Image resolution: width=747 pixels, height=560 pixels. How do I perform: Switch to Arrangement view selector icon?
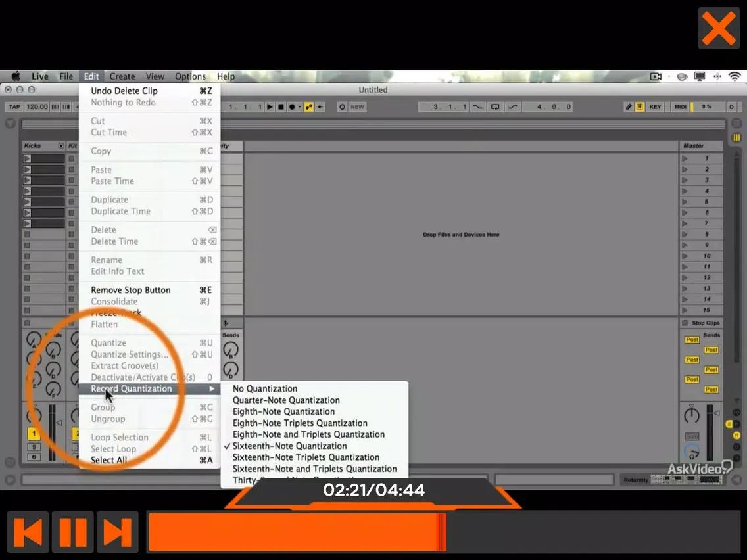click(x=736, y=124)
